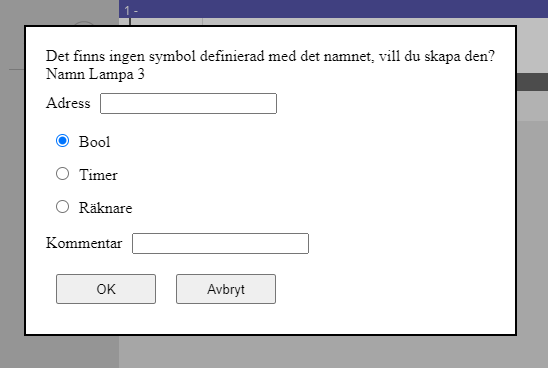Pick the Räknare radio button
This screenshot has height=368, width=548.
point(63,207)
